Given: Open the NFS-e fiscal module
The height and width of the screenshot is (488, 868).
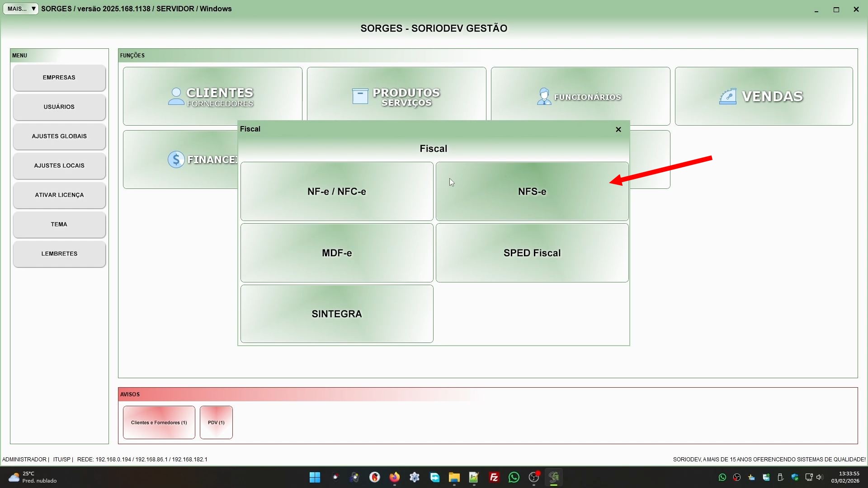Looking at the screenshot, I should click(x=532, y=192).
